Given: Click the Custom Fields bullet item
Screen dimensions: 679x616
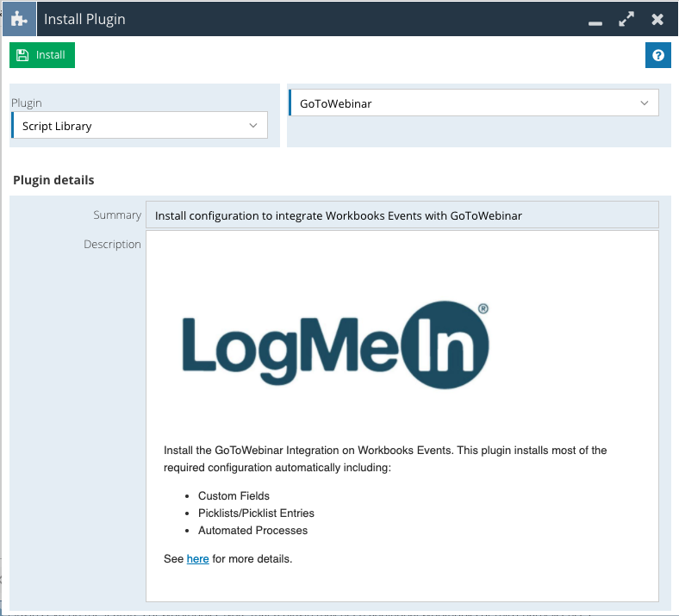Looking at the screenshot, I should click(x=234, y=496).
